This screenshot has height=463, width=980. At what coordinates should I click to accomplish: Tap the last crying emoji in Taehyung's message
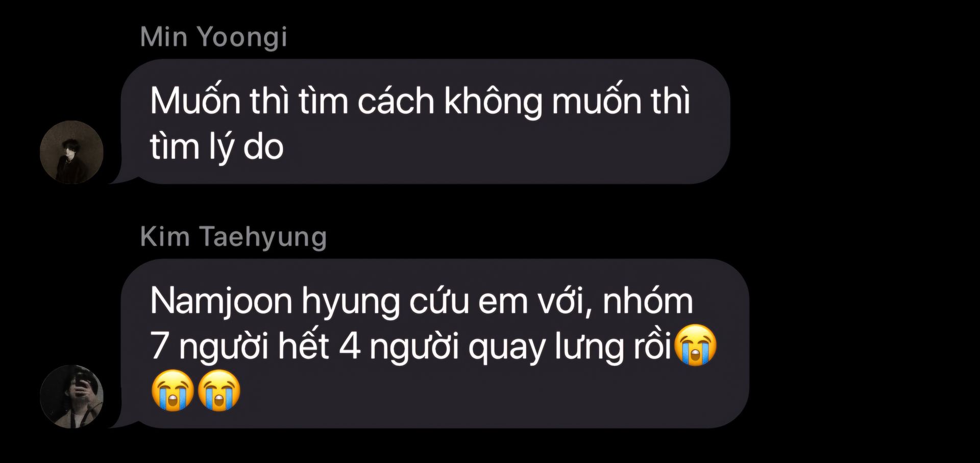coord(218,390)
